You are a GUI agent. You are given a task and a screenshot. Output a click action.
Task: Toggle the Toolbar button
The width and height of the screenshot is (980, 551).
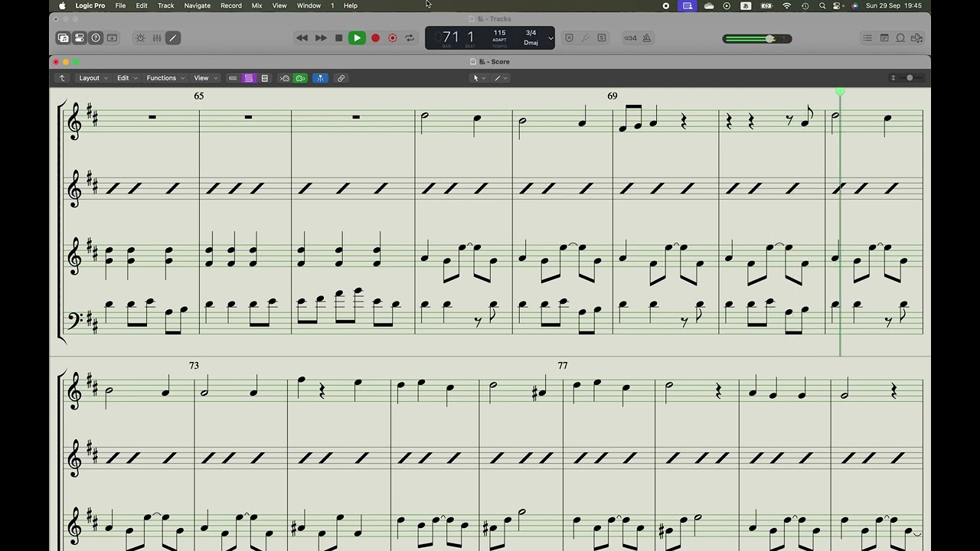112,38
